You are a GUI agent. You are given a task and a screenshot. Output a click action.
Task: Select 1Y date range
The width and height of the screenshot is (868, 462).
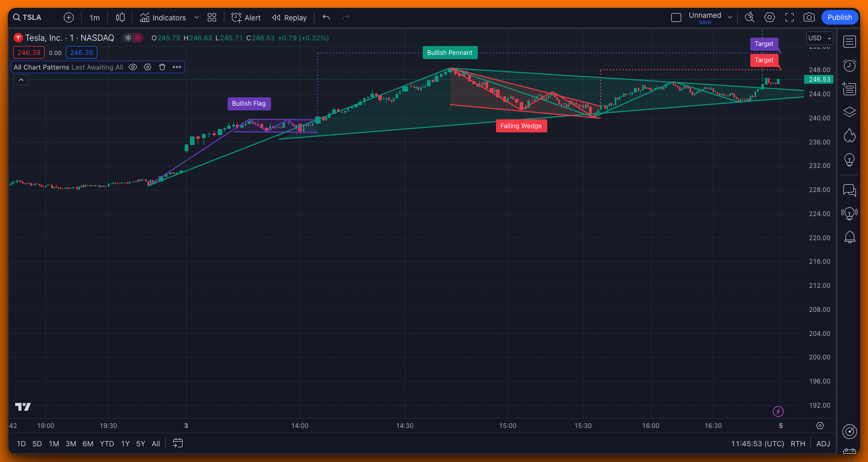tap(126, 444)
